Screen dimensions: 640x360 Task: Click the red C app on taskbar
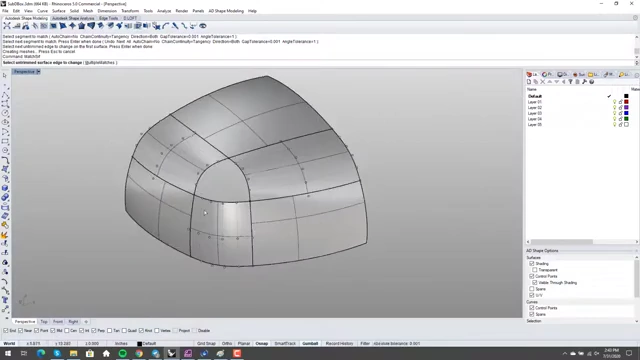point(237,353)
